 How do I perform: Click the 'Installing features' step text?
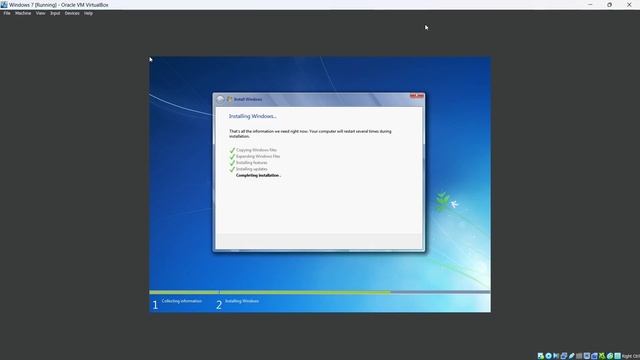(x=251, y=162)
